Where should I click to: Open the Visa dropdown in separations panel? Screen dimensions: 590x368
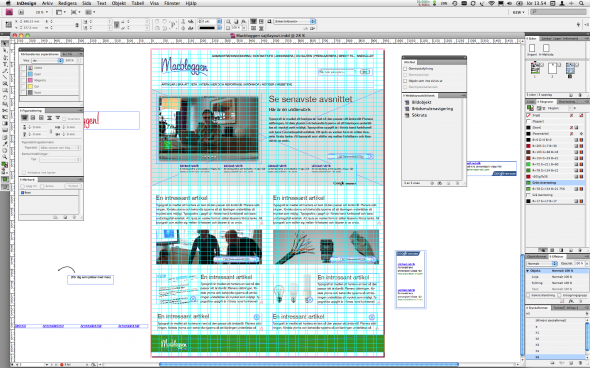click(x=47, y=60)
